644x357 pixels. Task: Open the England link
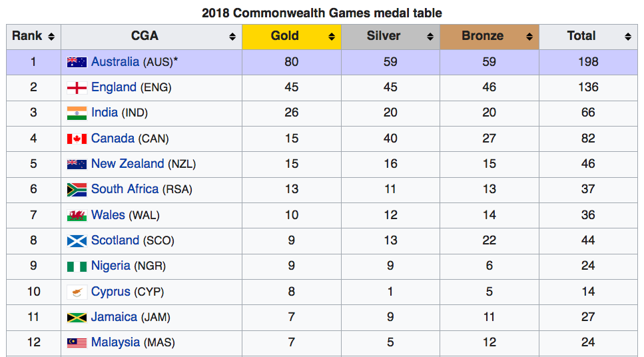(x=114, y=87)
